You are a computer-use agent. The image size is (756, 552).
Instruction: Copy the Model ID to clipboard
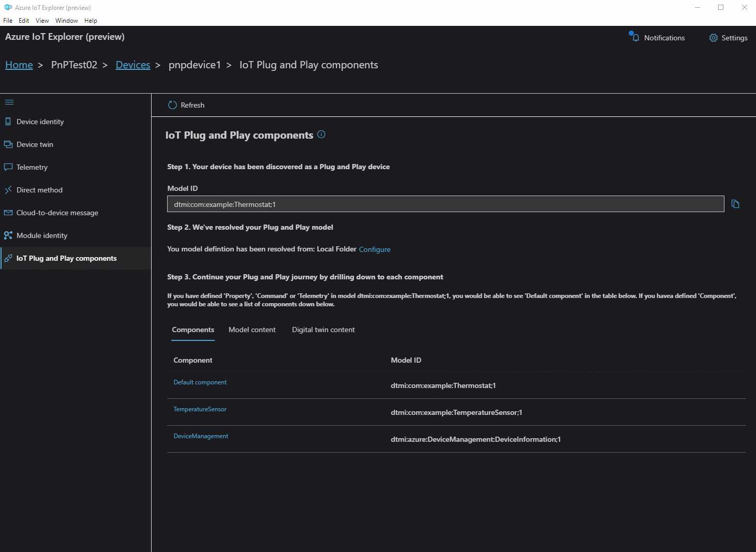[735, 204]
